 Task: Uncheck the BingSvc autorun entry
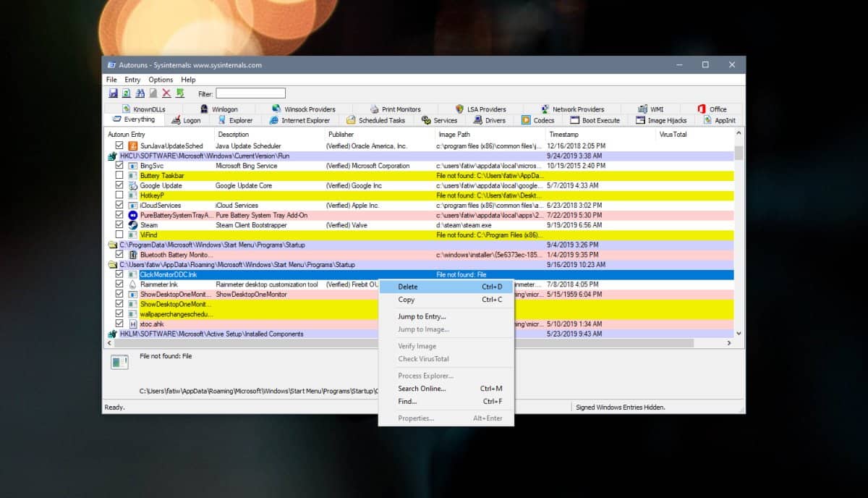click(119, 166)
